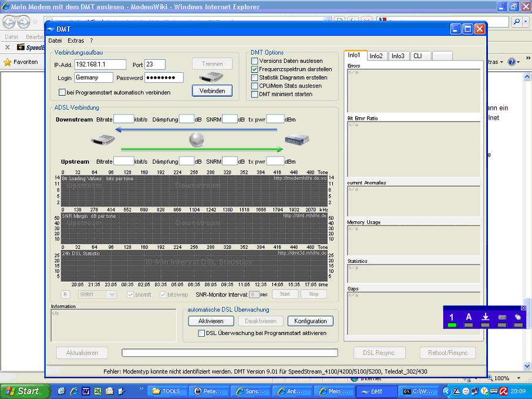This screenshot has width=532, height=399.
Task: Click the globe icon in the ADSL-Verbindung diagram
Action: pyautogui.click(x=197, y=140)
